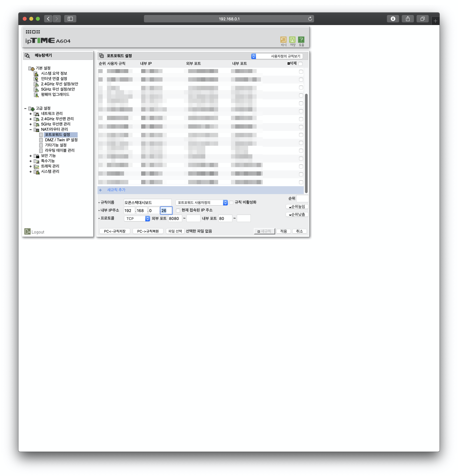Image resolution: width=458 pixels, height=476 pixels.
Task: Click the 적용 button
Action: click(x=283, y=231)
